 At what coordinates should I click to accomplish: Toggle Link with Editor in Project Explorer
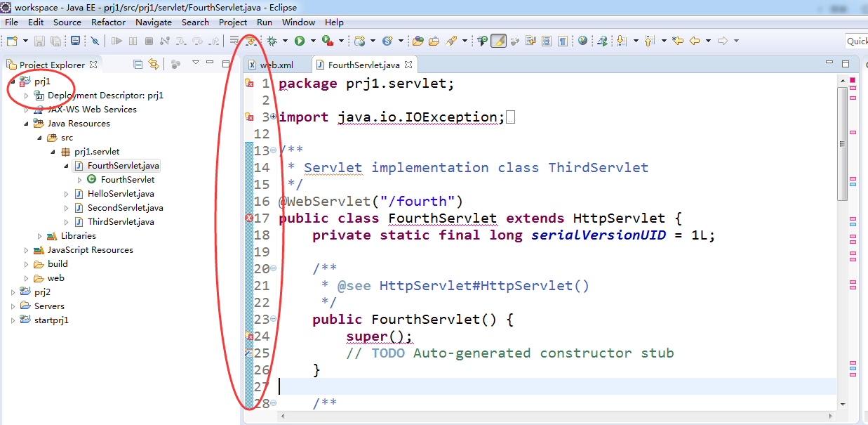154,65
